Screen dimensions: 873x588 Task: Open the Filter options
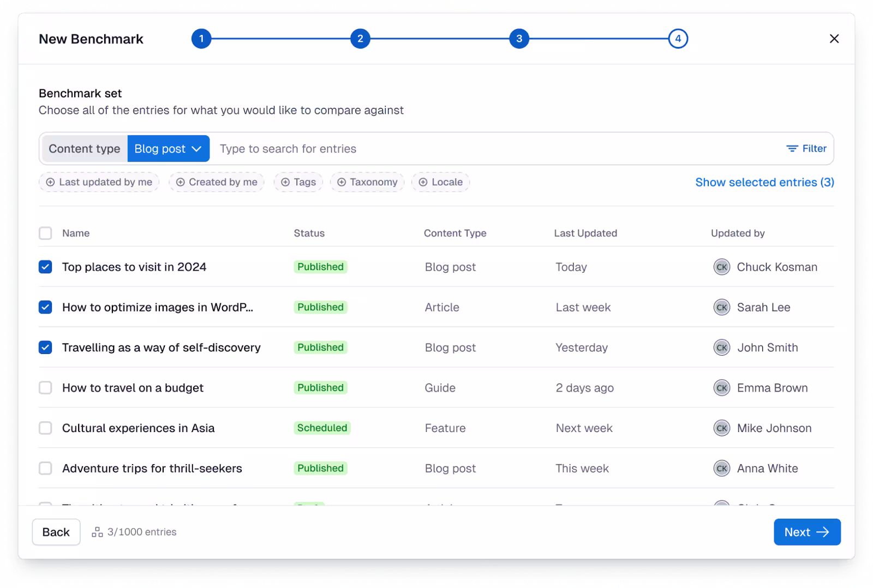point(806,148)
